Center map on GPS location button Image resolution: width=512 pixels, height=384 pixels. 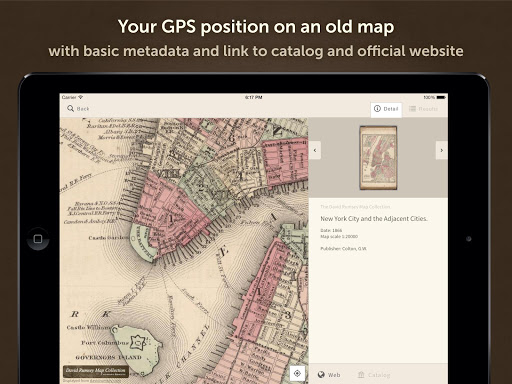pos(297,373)
